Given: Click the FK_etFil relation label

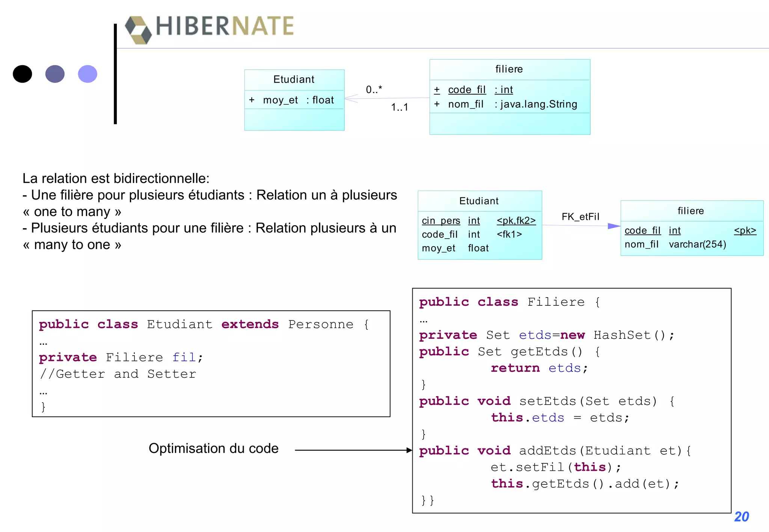Looking at the screenshot, I should [x=580, y=217].
